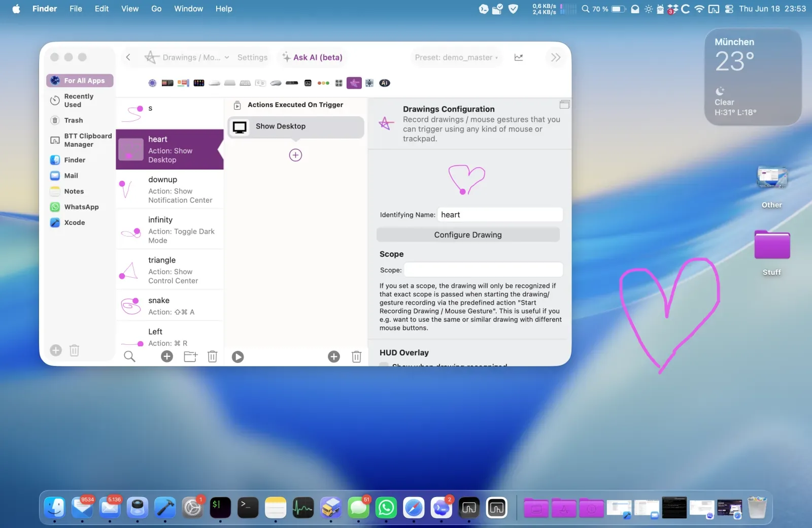Select the snake drawing trigger

[170, 306]
